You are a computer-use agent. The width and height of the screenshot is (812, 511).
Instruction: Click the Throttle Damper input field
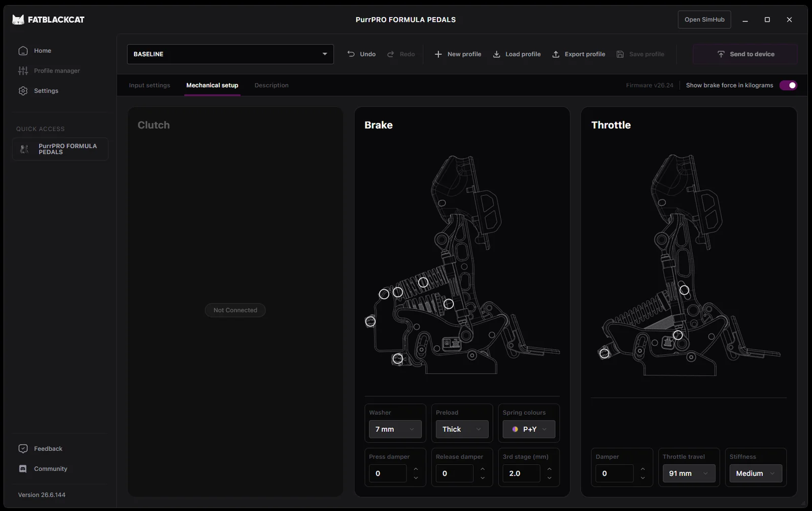(x=615, y=473)
